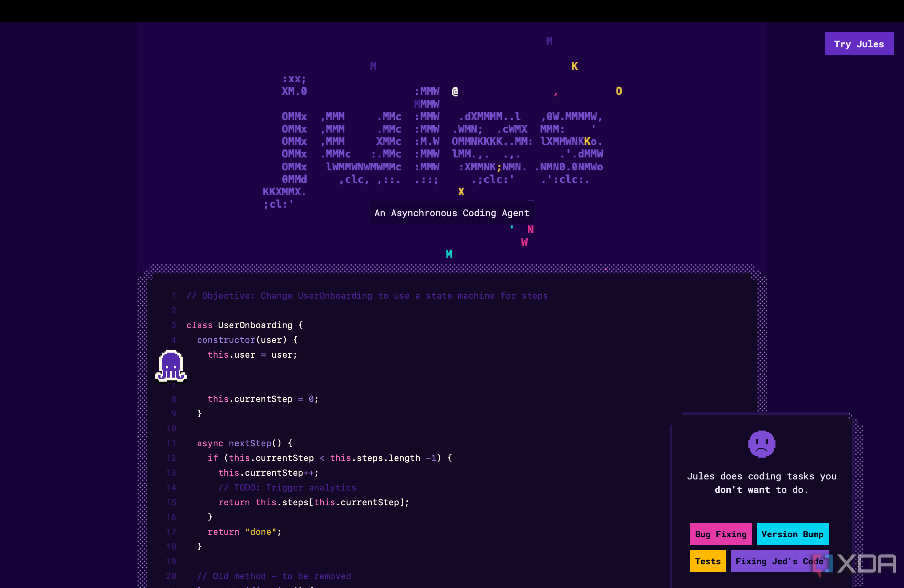Click the purple octopus mascot icon
This screenshot has width=904, height=588.
171,366
